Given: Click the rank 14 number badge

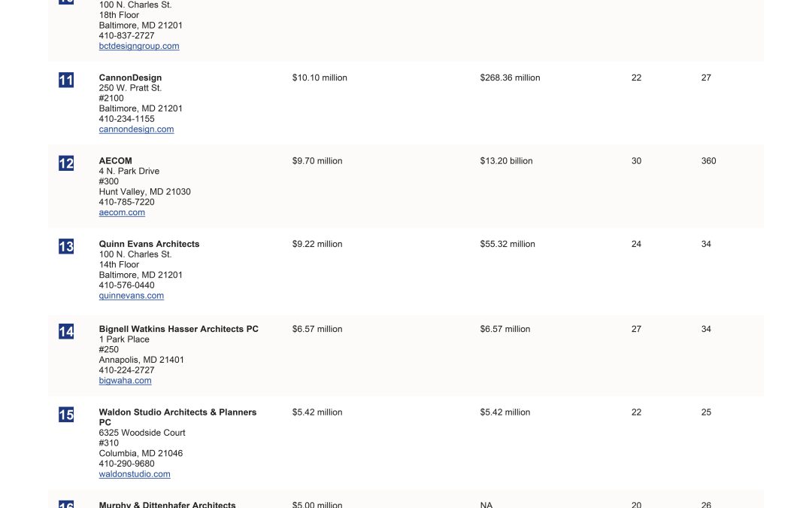Looking at the screenshot, I should pos(66,332).
